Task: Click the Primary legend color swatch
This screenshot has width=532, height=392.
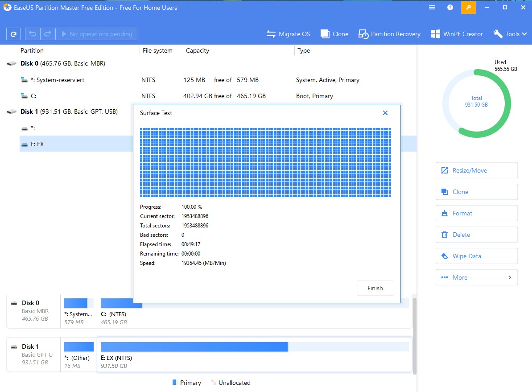Action: pyautogui.click(x=174, y=382)
